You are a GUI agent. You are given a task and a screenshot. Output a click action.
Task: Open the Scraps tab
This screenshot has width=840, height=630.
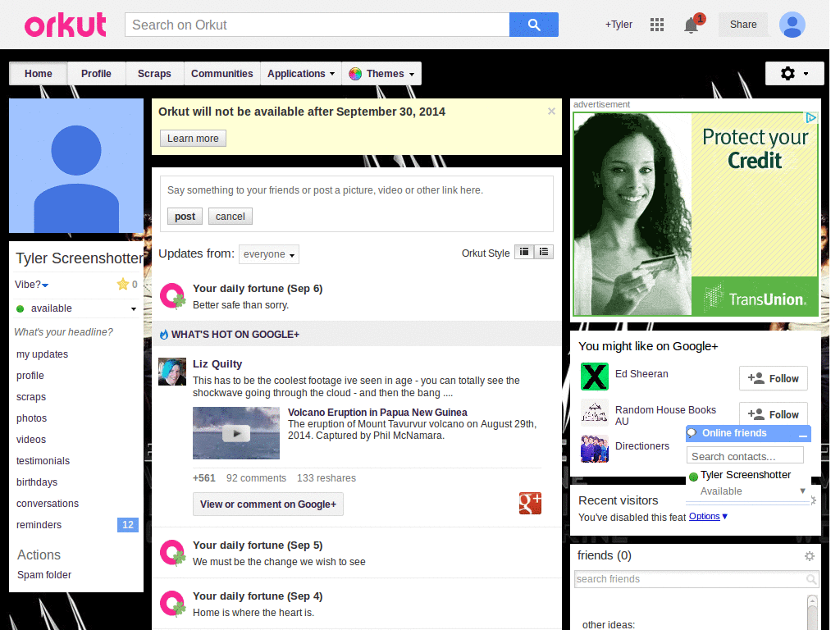point(154,73)
